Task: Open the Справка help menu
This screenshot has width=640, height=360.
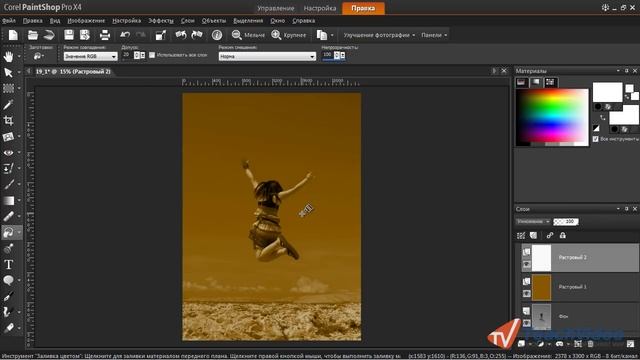Action: (x=304, y=20)
